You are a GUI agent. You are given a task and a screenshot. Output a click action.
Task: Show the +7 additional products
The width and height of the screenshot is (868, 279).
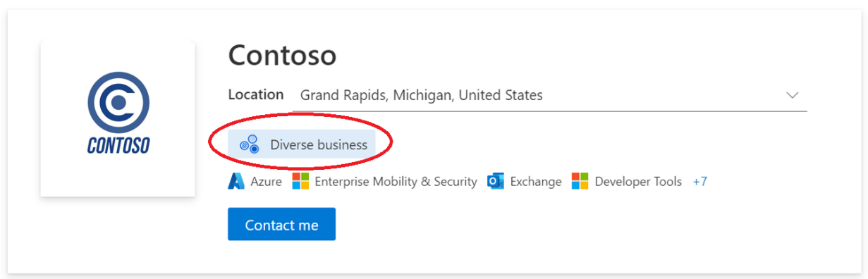(x=699, y=182)
